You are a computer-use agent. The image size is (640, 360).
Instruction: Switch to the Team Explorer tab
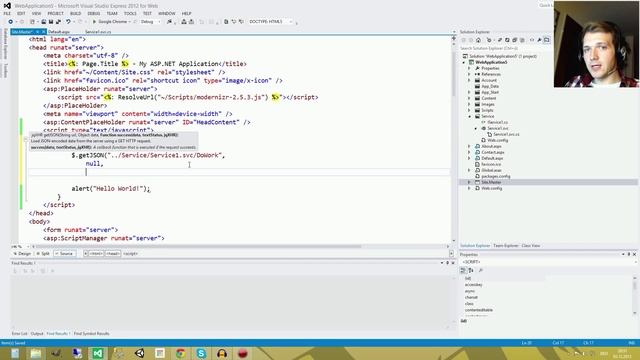(506, 246)
